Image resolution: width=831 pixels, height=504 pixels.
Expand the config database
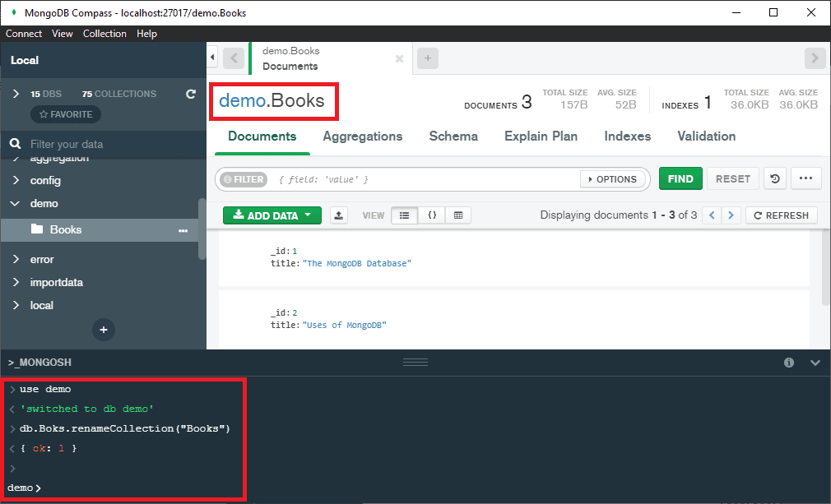click(x=15, y=181)
